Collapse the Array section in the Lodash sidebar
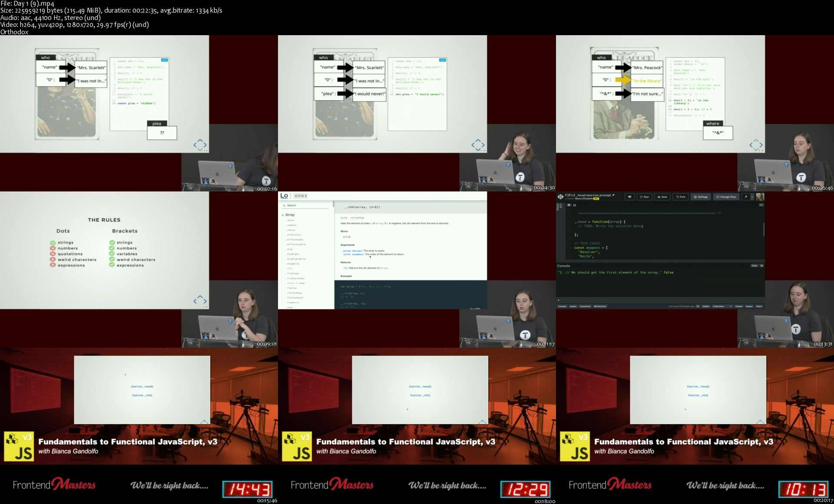 click(283, 215)
